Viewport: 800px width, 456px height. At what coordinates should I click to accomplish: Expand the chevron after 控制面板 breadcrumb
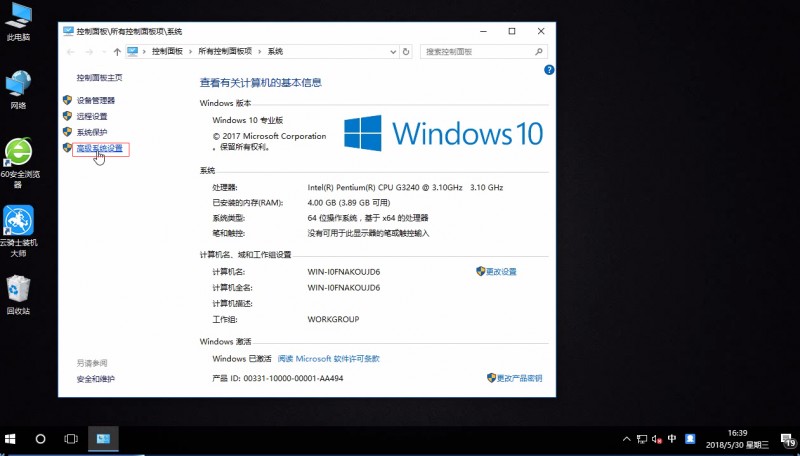190,52
